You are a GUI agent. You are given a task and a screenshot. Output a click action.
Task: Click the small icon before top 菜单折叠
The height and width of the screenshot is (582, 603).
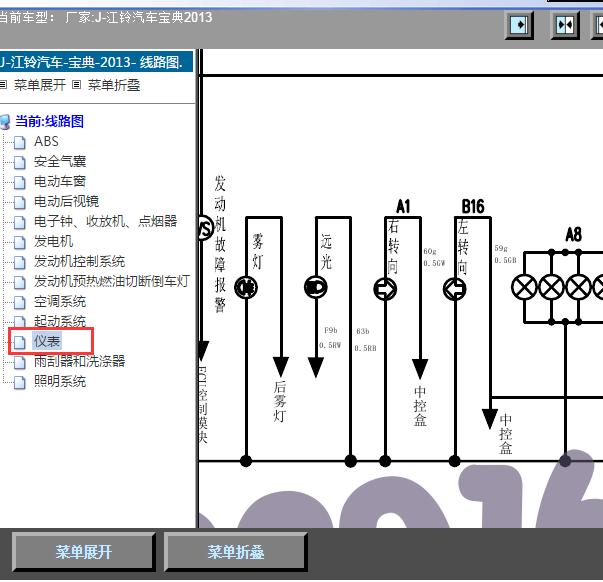coord(77,85)
